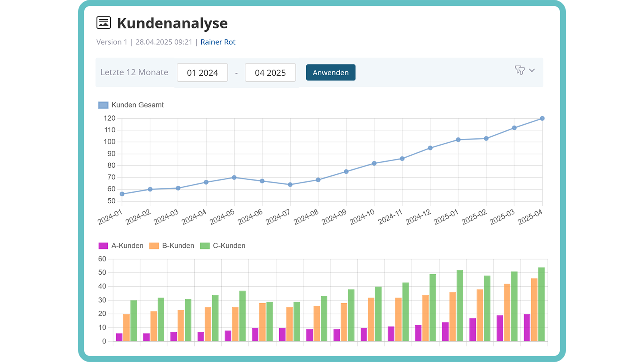Click the line chart point for 2025-04
The width and height of the screenshot is (644, 362).
[542, 119]
